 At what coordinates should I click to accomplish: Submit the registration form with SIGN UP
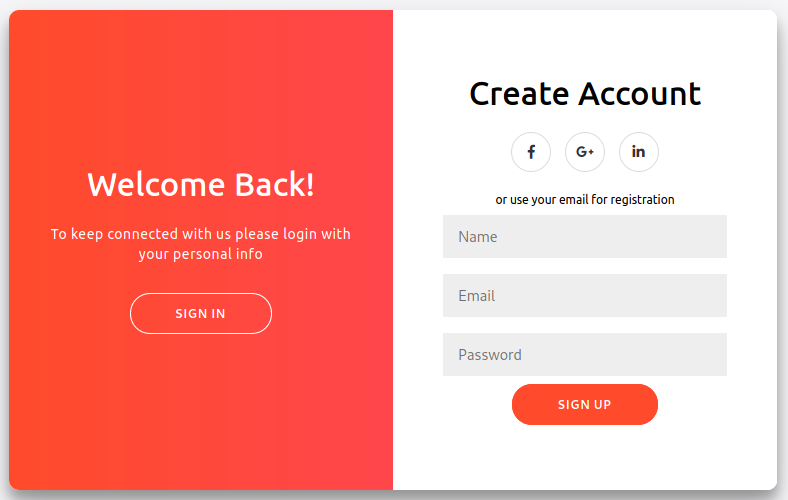pyautogui.click(x=585, y=405)
